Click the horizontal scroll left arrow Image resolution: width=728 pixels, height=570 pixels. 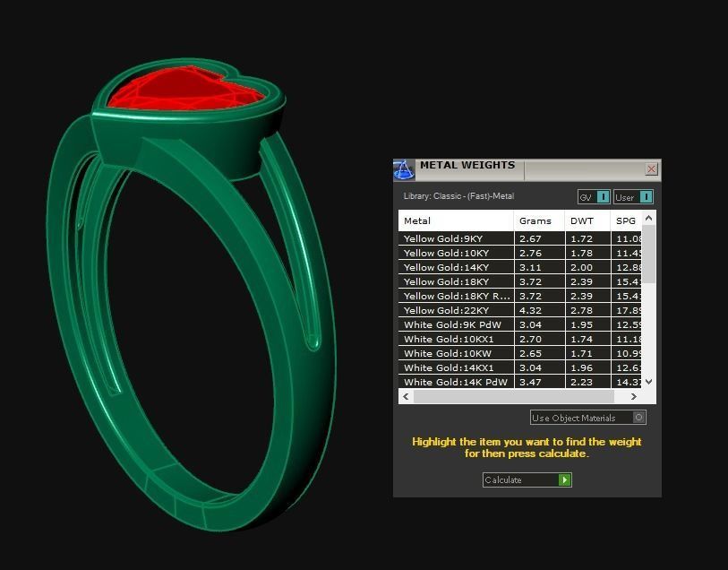tap(406, 396)
